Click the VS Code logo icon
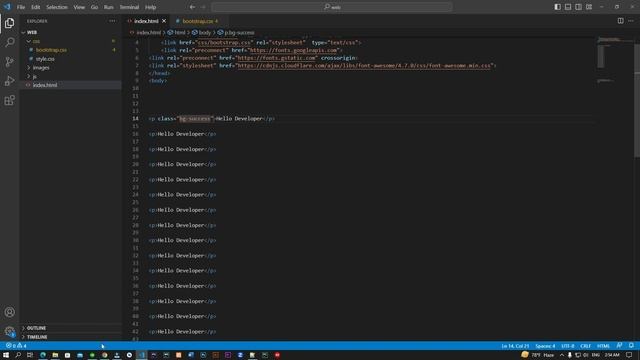This screenshot has height=360, width=640. click(7, 7)
